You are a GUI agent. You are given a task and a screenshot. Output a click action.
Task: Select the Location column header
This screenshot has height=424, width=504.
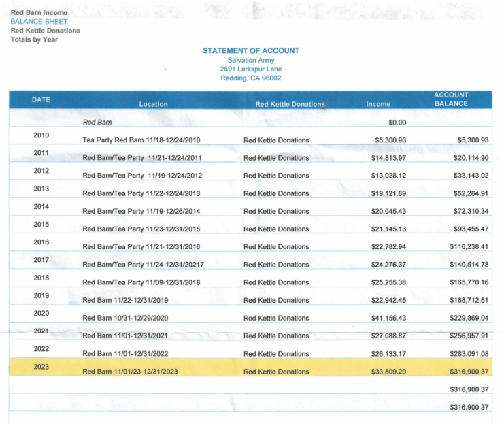point(153,104)
